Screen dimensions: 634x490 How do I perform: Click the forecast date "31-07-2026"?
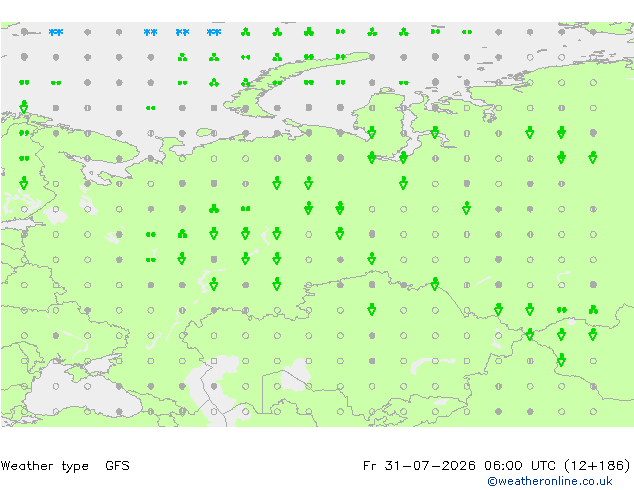pyautogui.click(x=430, y=466)
